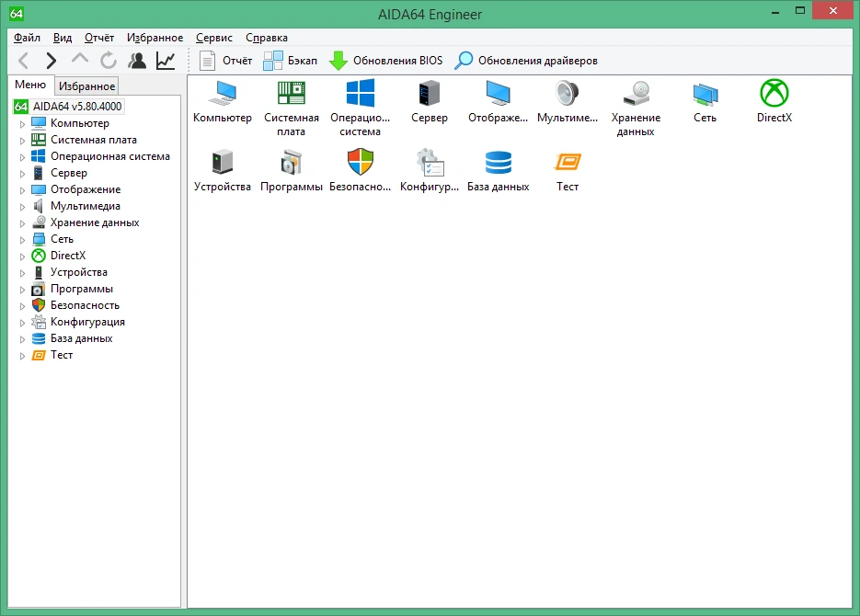Close the AIDA64 Engineer window

(x=833, y=10)
